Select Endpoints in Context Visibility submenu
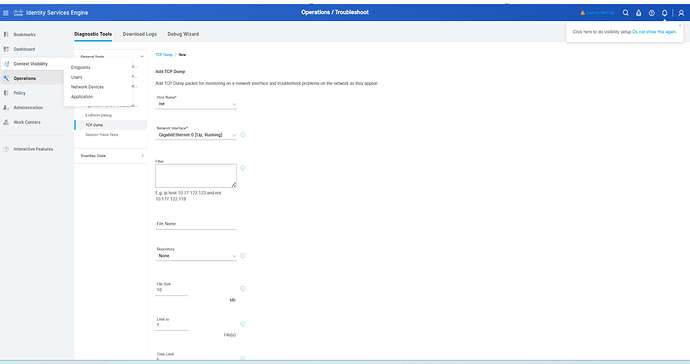The image size is (690, 364). [81, 67]
